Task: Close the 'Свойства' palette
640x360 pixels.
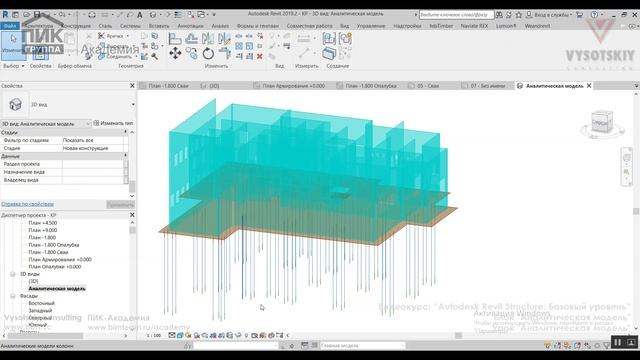Action: 132,86
